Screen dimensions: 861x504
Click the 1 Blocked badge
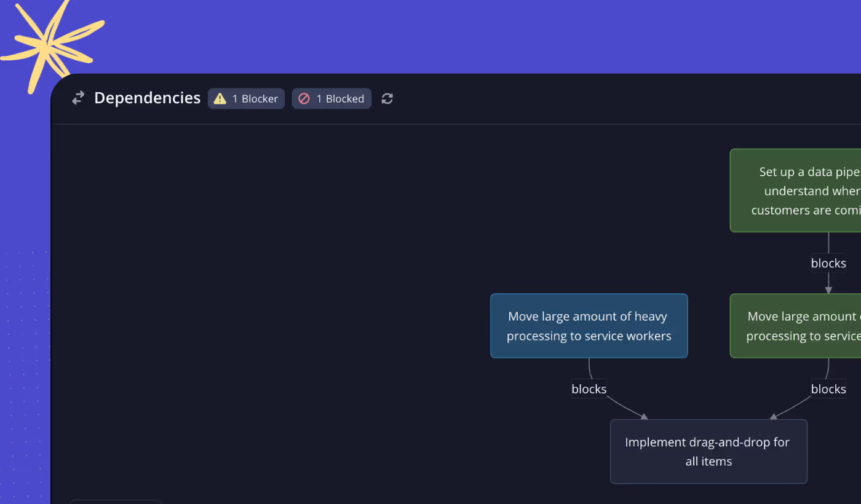[x=331, y=98]
